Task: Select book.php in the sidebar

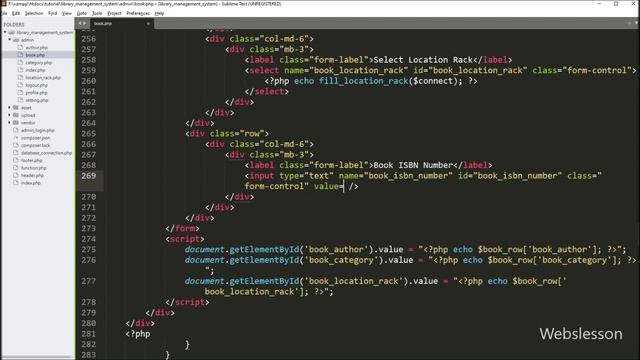Action: pyautogui.click(x=35, y=55)
